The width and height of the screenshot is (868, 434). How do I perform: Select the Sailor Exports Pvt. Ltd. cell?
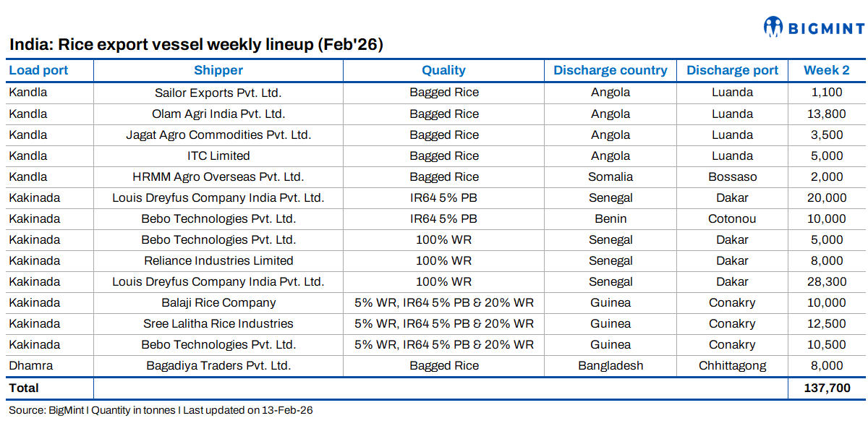click(x=218, y=93)
